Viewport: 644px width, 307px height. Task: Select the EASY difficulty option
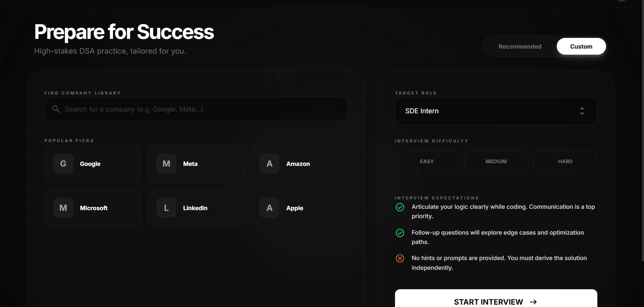pyautogui.click(x=427, y=161)
